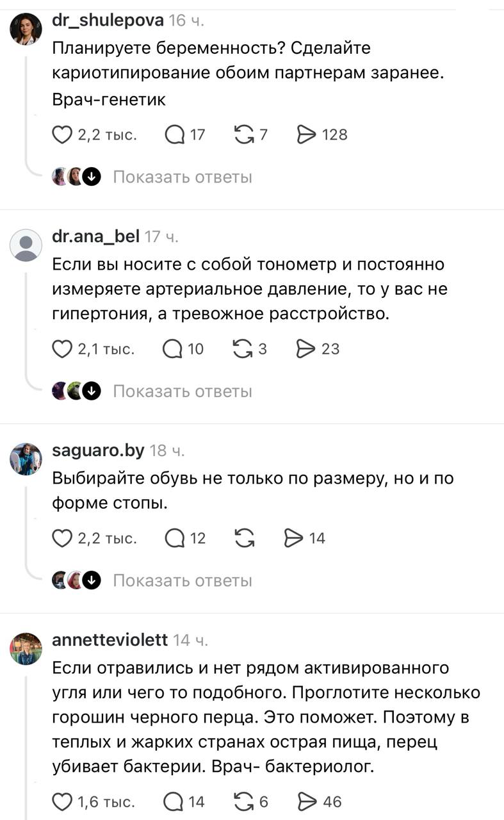Repost dr_shulepova's karyotyping post

(x=244, y=135)
